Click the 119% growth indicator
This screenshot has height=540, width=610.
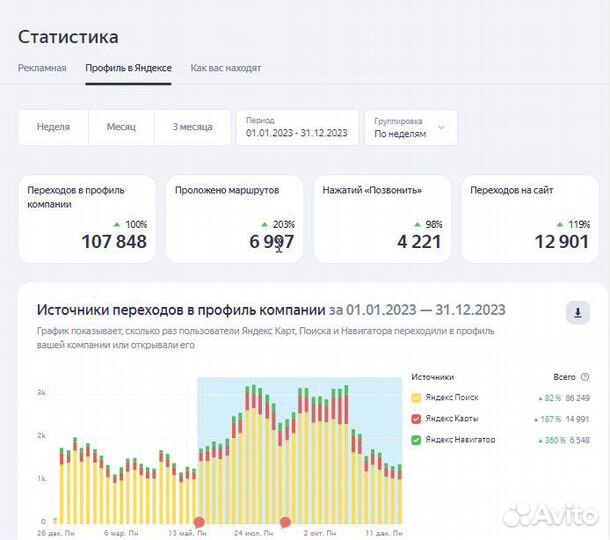[573, 224]
